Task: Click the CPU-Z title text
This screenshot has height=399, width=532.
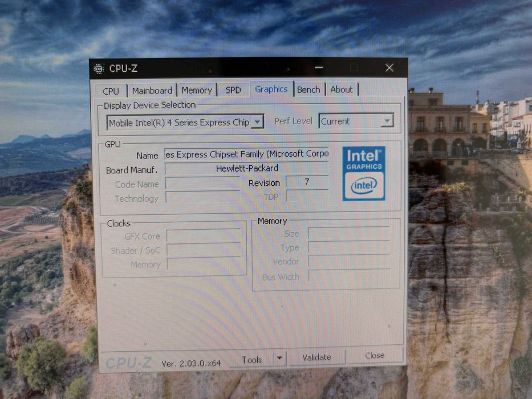Action: 123,68
